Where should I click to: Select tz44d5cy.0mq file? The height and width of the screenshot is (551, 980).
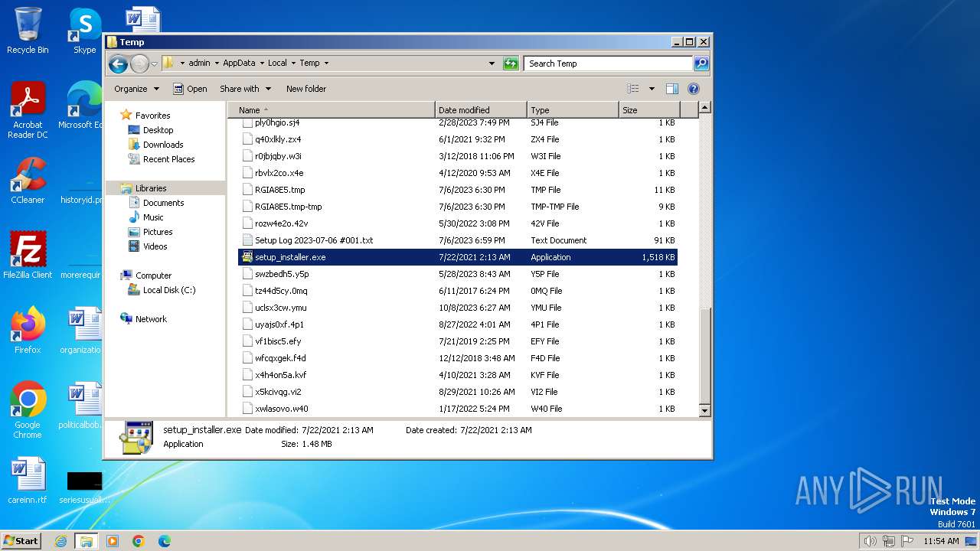coord(458,291)
